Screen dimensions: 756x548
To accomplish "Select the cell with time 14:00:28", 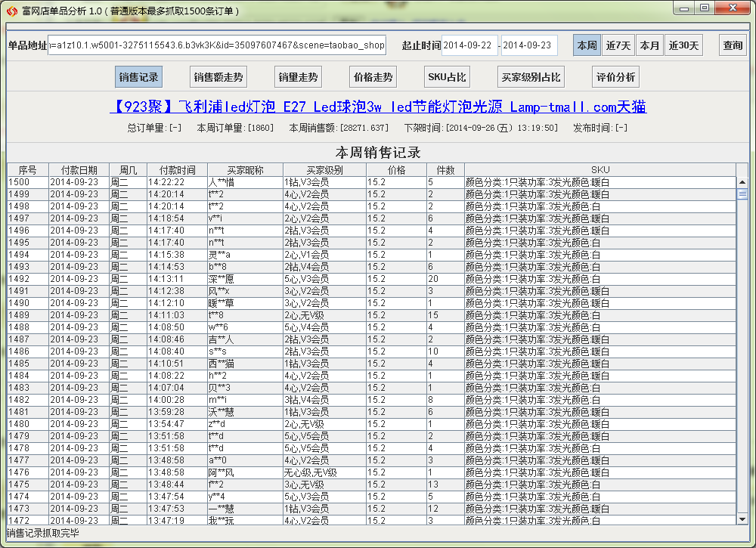I will click(177, 400).
